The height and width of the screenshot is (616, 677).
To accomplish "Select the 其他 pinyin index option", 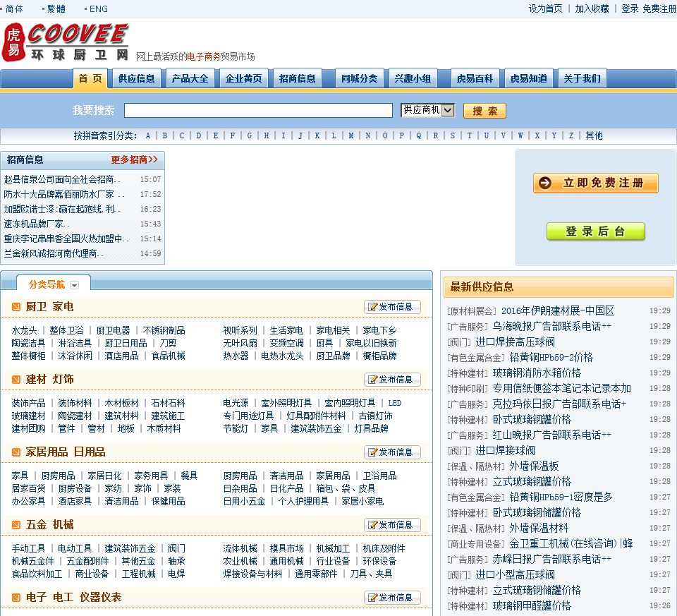I will tap(594, 135).
